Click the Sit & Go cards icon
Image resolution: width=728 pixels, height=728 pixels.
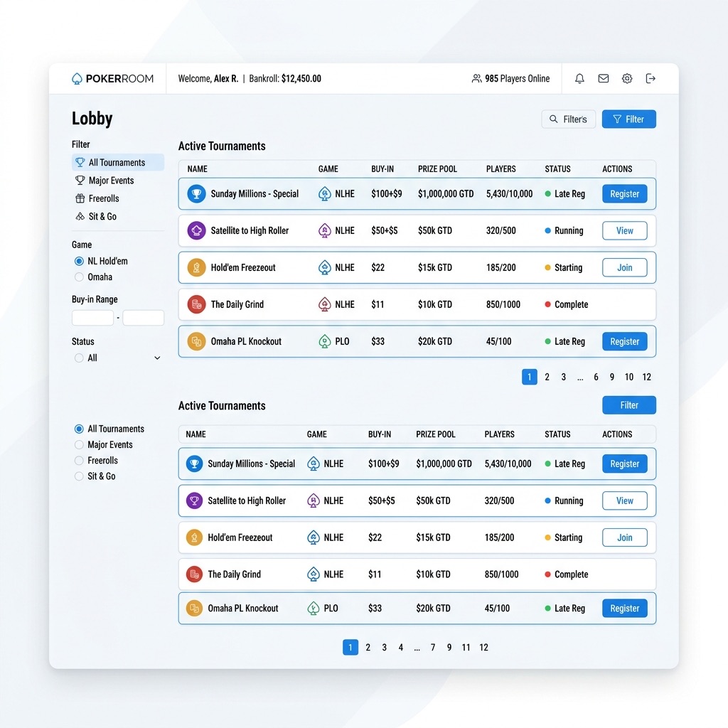pos(80,216)
